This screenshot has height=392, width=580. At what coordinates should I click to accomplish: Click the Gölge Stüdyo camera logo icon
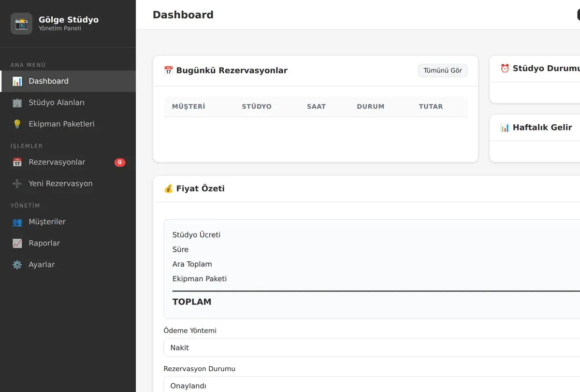[x=21, y=24]
